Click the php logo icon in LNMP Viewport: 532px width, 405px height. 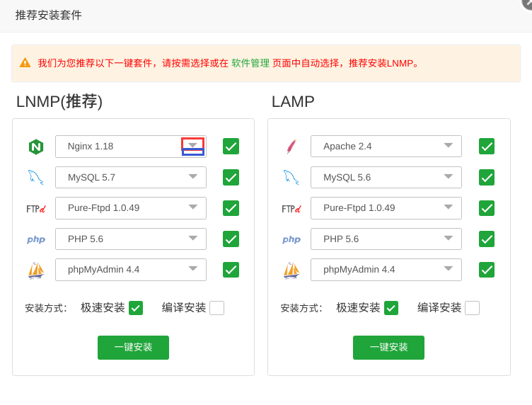(36, 239)
